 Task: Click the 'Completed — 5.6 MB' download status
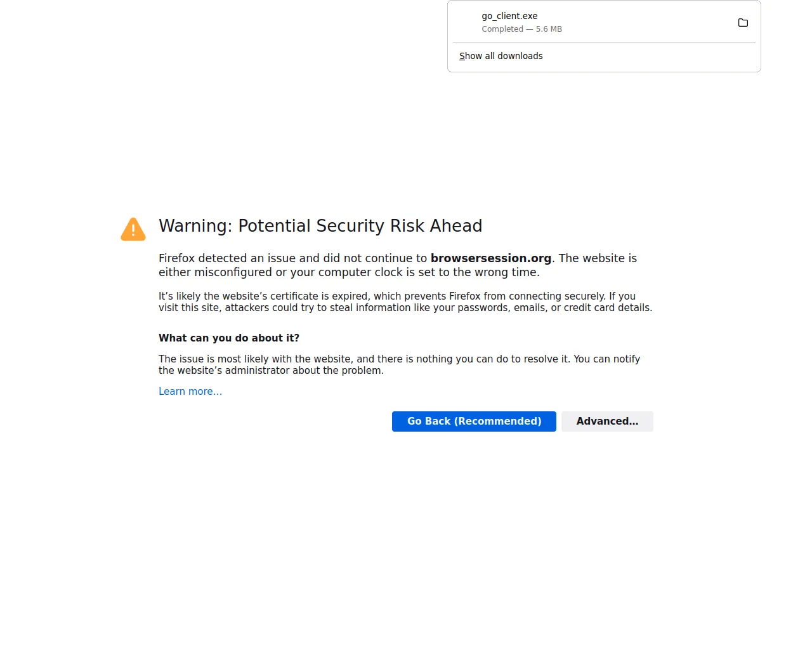521,29
